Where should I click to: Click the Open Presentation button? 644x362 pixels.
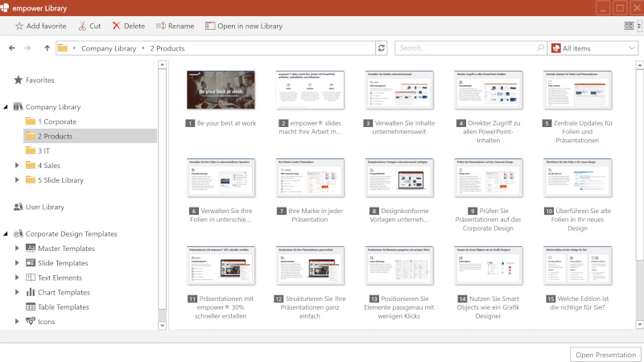tap(605, 354)
